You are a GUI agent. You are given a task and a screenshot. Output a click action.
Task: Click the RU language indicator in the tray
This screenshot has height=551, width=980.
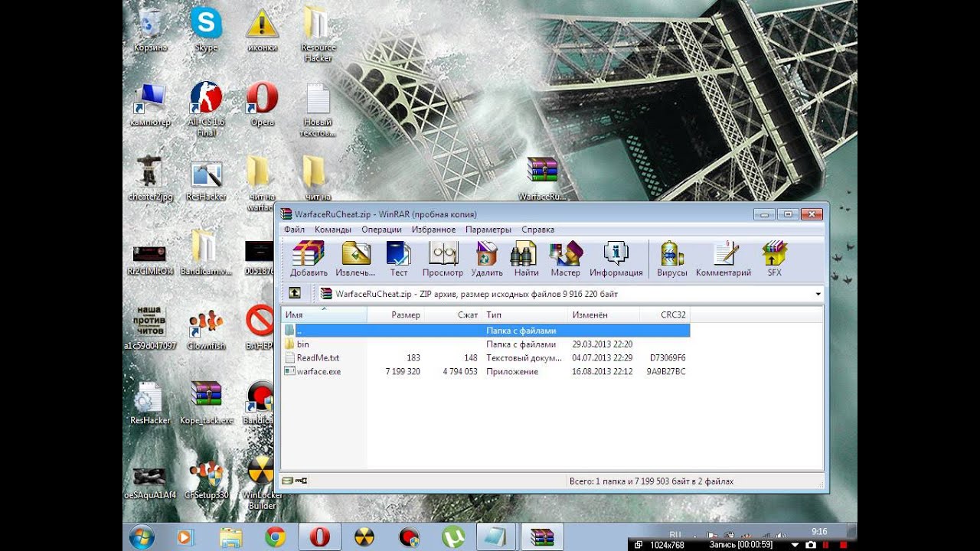tap(675, 533)
